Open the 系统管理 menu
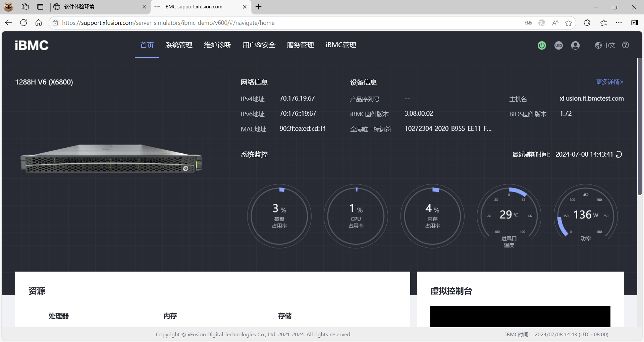Viewport: 644px width, 342px height. pos(179,45)
